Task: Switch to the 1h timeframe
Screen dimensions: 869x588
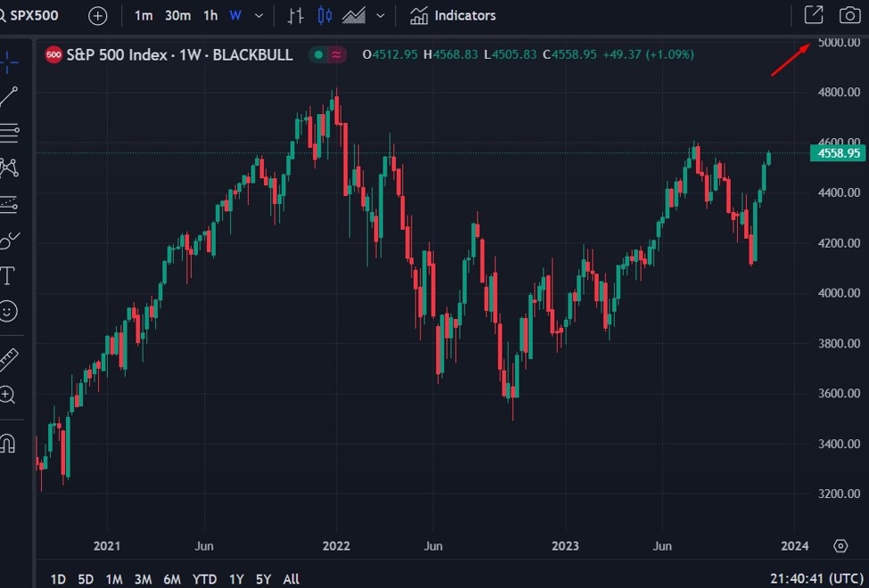Action: tap(209, 15)
